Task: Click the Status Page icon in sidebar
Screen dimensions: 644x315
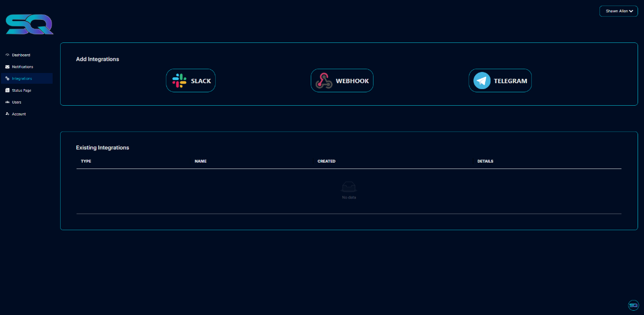Action: [7, 91]
